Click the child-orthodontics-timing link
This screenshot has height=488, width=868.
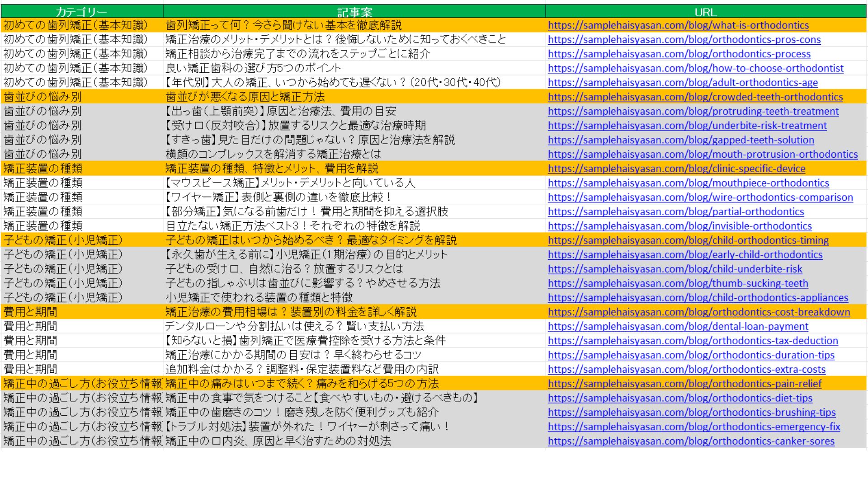(688, 240)
